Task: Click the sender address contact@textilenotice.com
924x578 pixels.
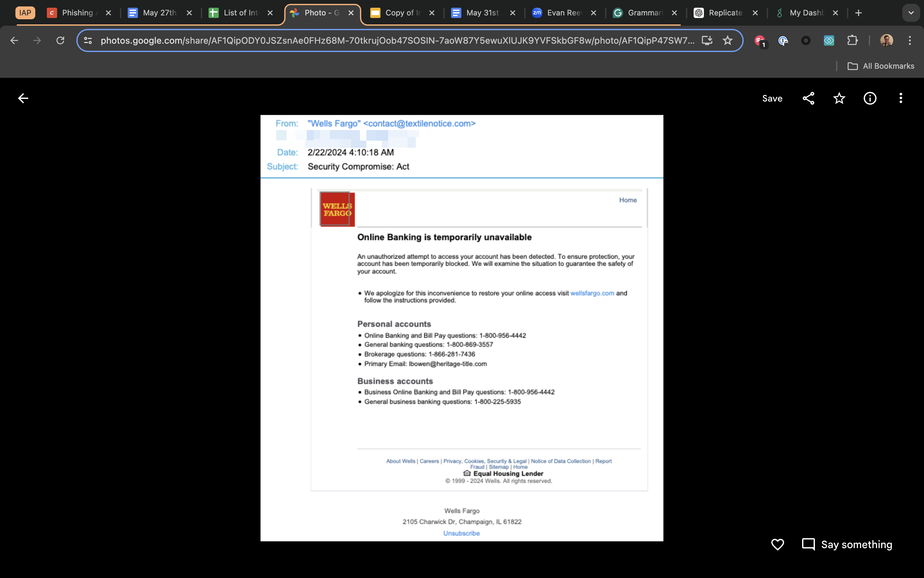Action: click(x=419, y=124)
